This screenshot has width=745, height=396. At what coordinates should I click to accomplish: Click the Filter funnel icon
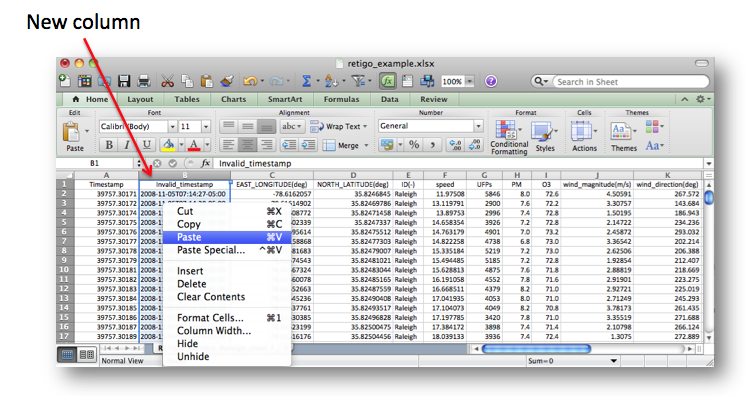pyautogui.click(x=357, y=81)
